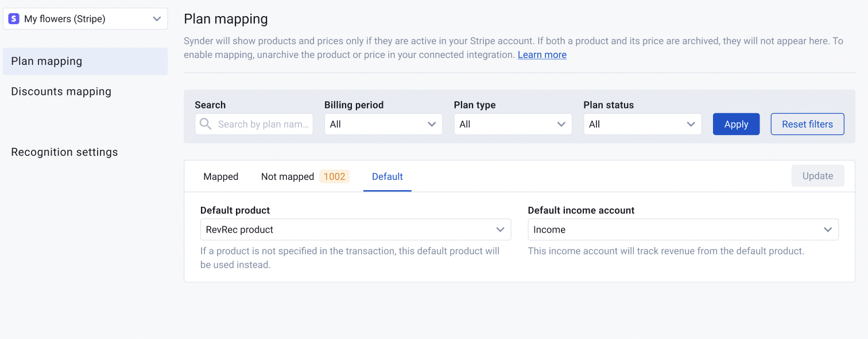Expand the Billing period filter dropdown

[383, 124]
